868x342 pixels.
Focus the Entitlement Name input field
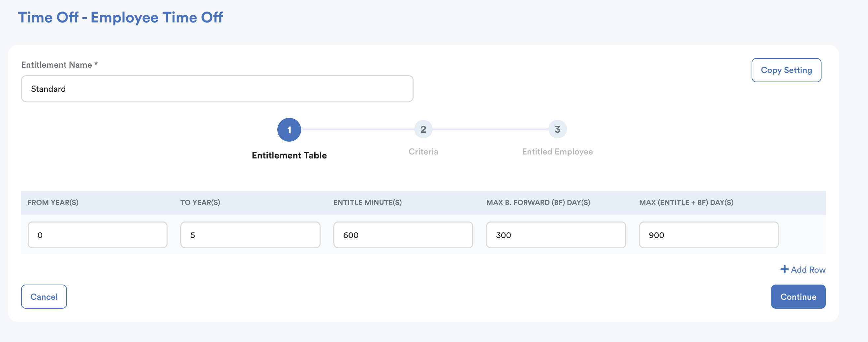[217, 89]
